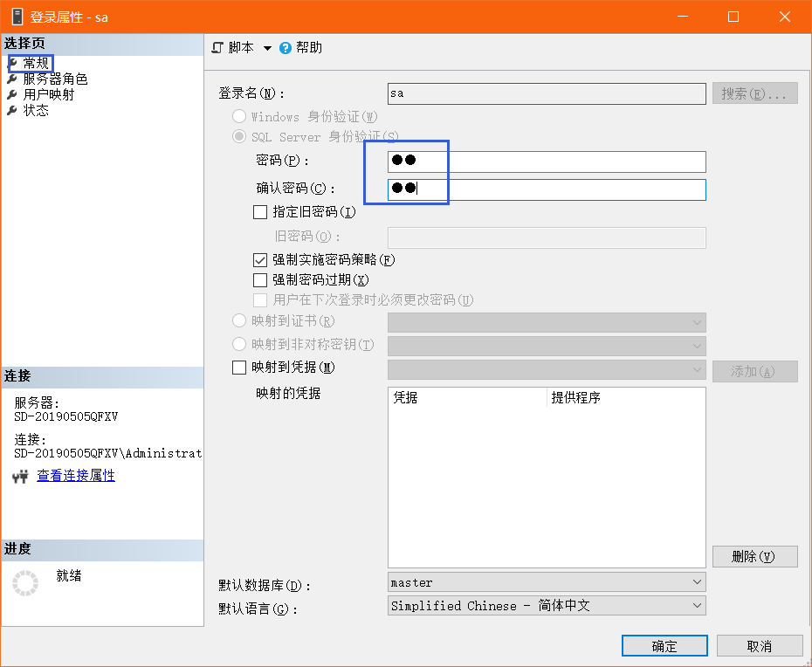This screenshot has height=667, width=812.
Task: Minimize the 登录属性 window
Action: pos(683,17)
